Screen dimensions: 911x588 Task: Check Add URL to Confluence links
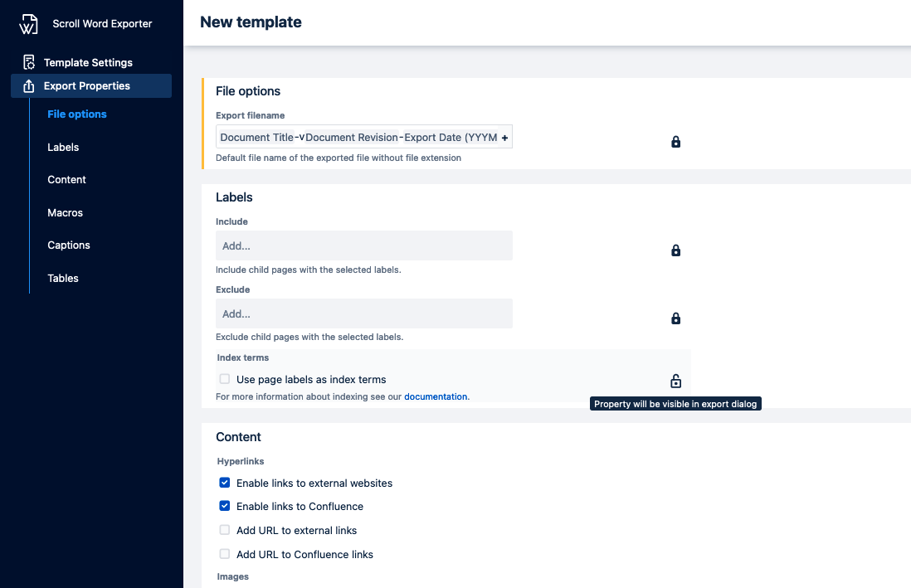[225, 554]
